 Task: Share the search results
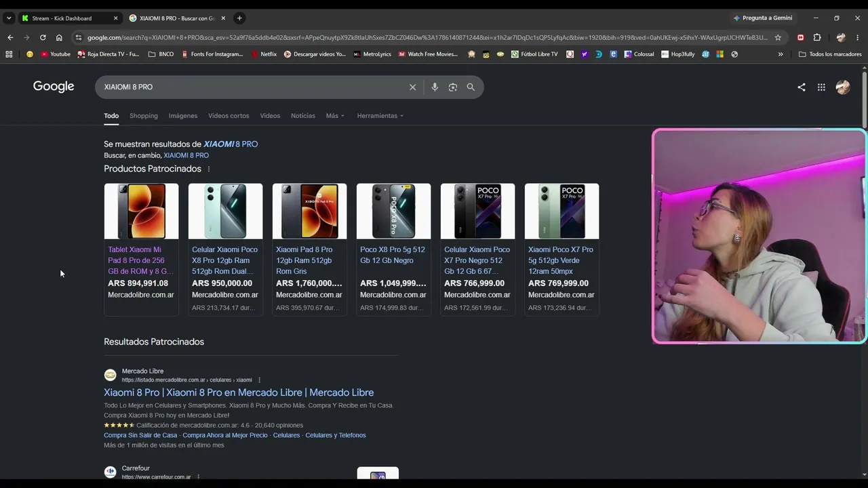click(802, 87)
